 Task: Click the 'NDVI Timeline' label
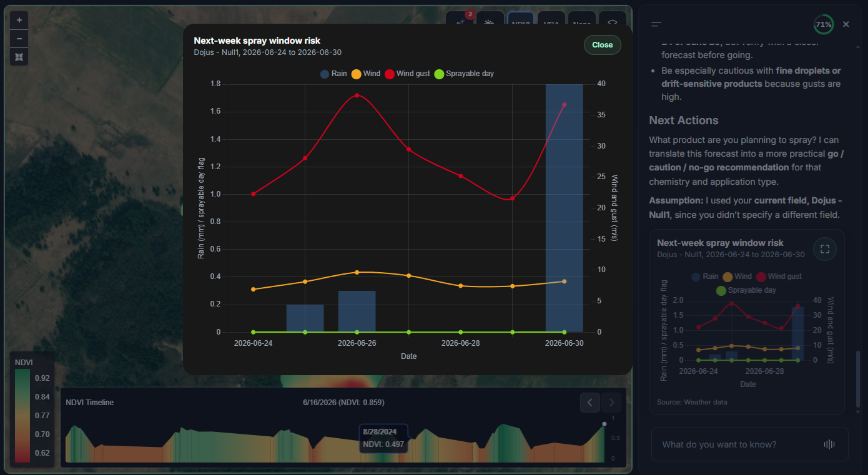(90, 403)
